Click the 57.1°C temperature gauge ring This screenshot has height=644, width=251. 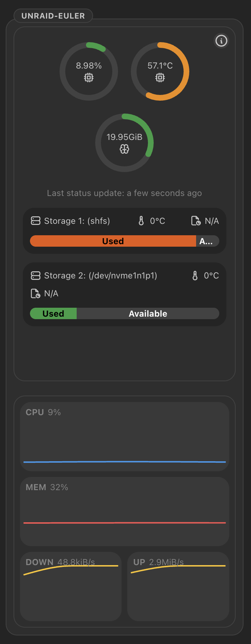(160, 71)
